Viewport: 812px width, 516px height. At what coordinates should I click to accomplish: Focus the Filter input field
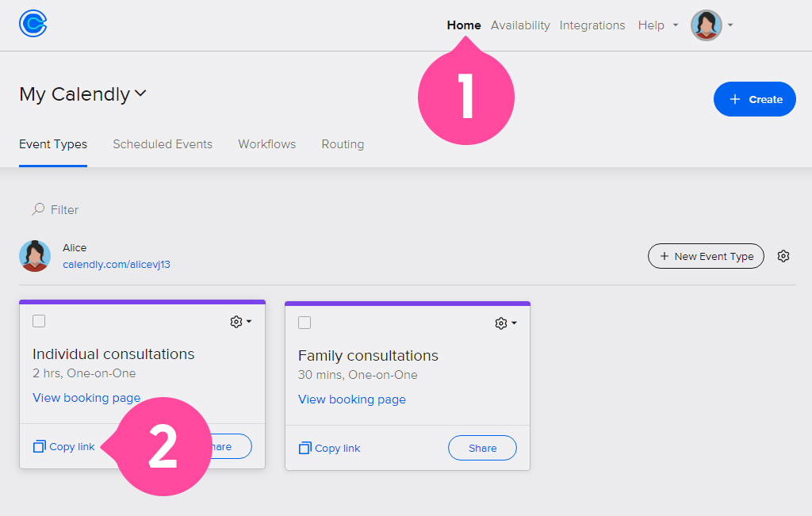pyautogui.click(x=65, y=209)
